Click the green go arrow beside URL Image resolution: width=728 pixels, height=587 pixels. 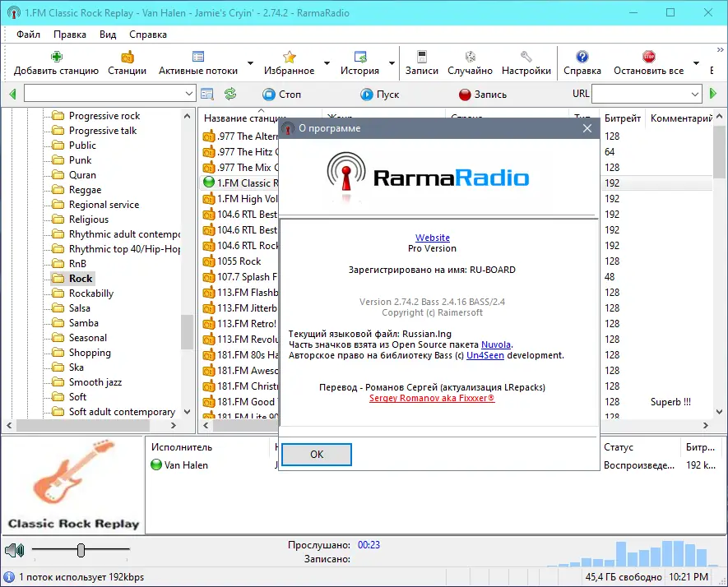click(x=713, y=94)
